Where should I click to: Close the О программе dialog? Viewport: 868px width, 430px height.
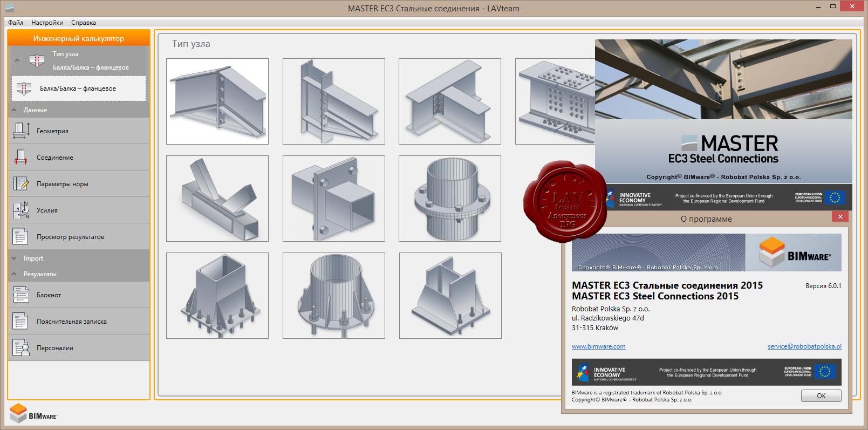tap(840, 216)
